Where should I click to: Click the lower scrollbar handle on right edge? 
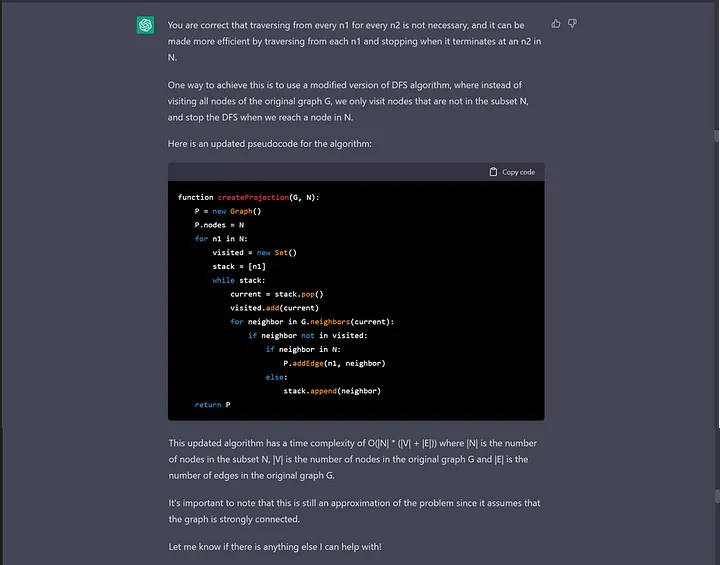point(717,497)
